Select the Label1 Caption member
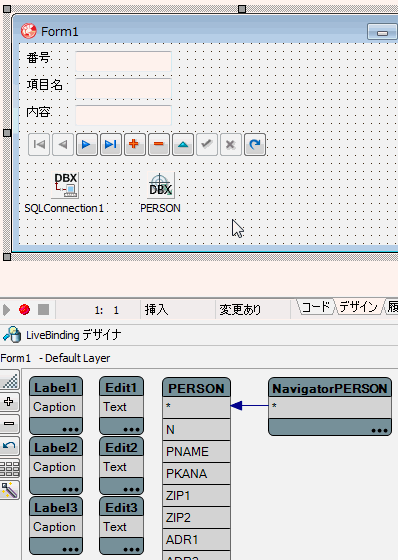 (x=56, y=407)
